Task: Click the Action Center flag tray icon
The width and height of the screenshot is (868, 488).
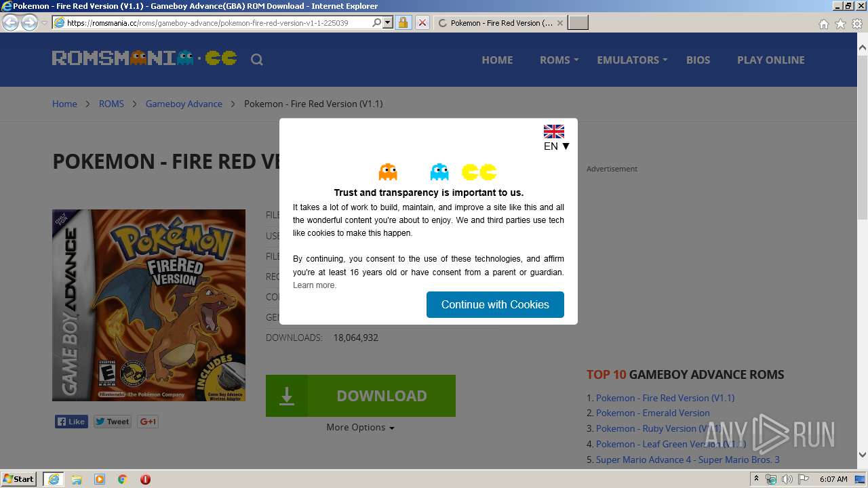Action: (x=803, y=479)
